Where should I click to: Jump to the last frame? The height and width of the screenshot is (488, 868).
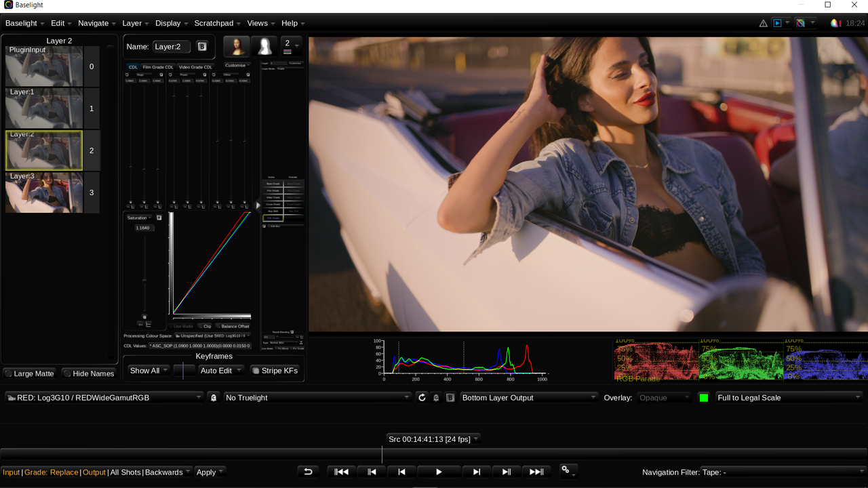pos(536,472)
